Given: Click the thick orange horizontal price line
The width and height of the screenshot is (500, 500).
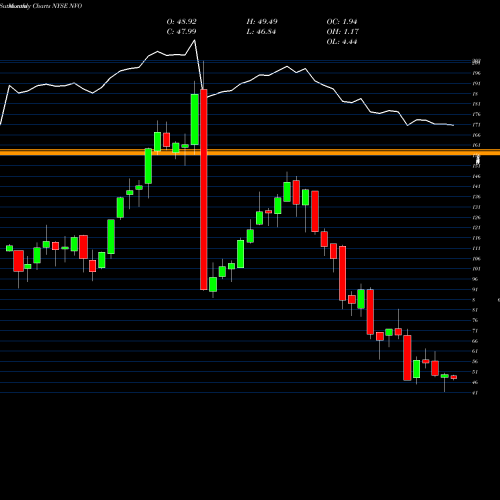Looking at the screenshot, I should pos(250,152).
